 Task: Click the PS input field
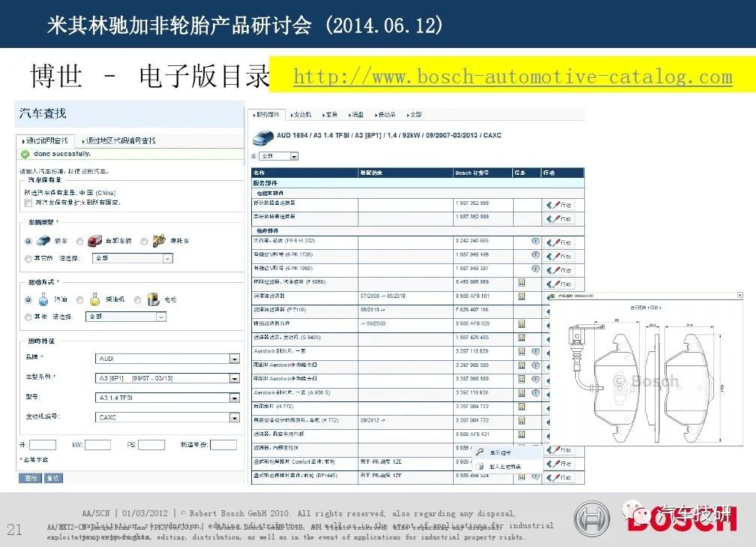tap(151, 445)
